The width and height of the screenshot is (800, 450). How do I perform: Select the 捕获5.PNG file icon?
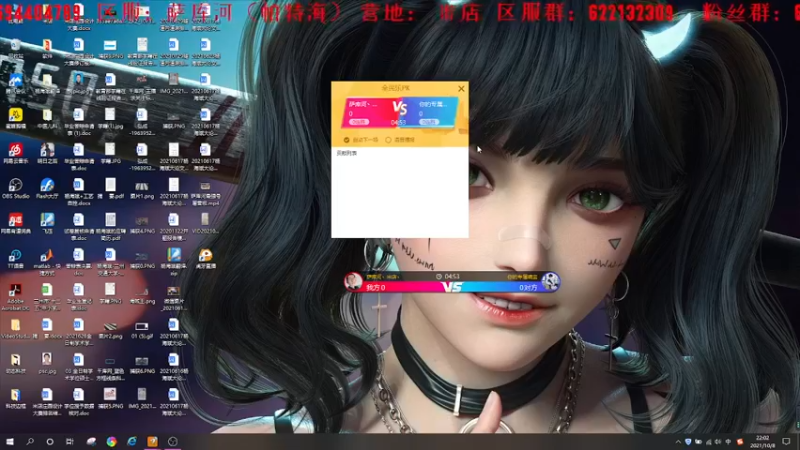[x=110, y=398]
